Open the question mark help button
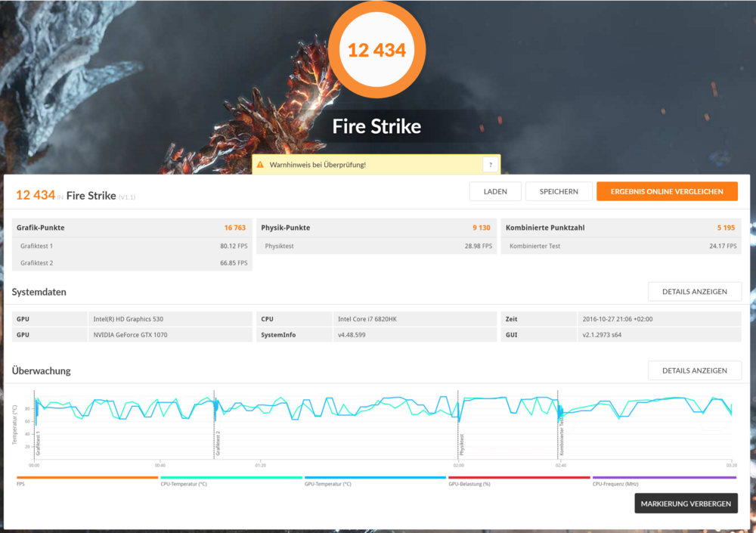Viewport: 756px width, 533px height. pyautogui.click(x=490, y=165)
